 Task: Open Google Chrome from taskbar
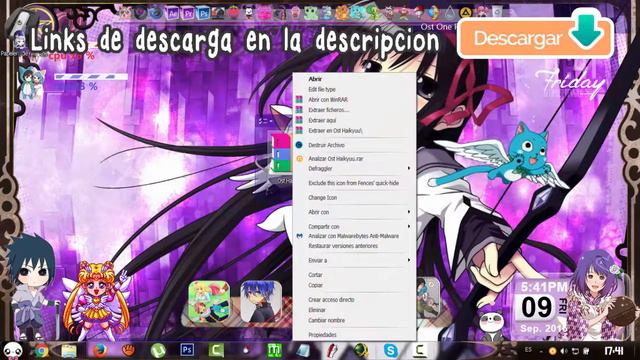click(41, 350)
